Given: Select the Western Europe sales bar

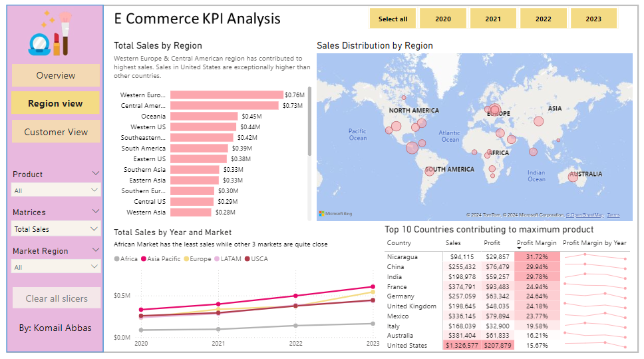Looking at the screenshot, I should point(226,95).
